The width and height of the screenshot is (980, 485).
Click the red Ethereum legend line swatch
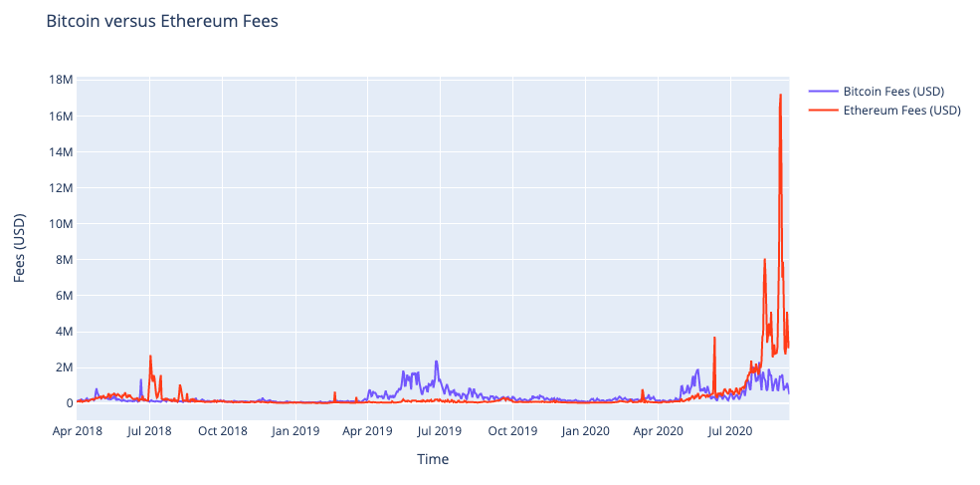coord(823,111)
